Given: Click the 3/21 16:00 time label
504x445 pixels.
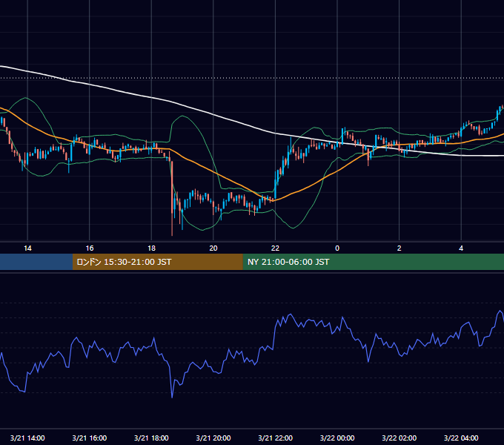Looking at the screenshot, I should (x=90, y=438).
